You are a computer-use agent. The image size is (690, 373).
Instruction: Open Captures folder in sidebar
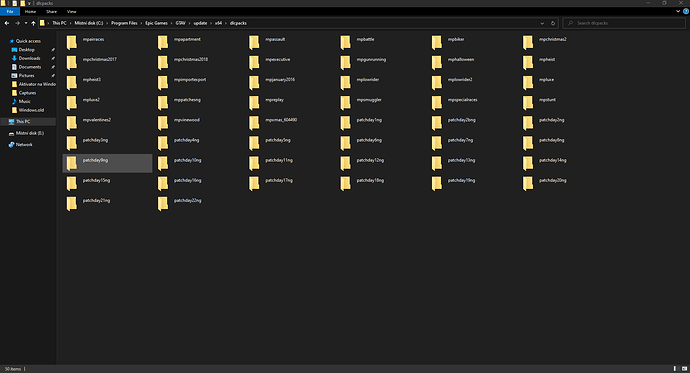pos(27,93)
